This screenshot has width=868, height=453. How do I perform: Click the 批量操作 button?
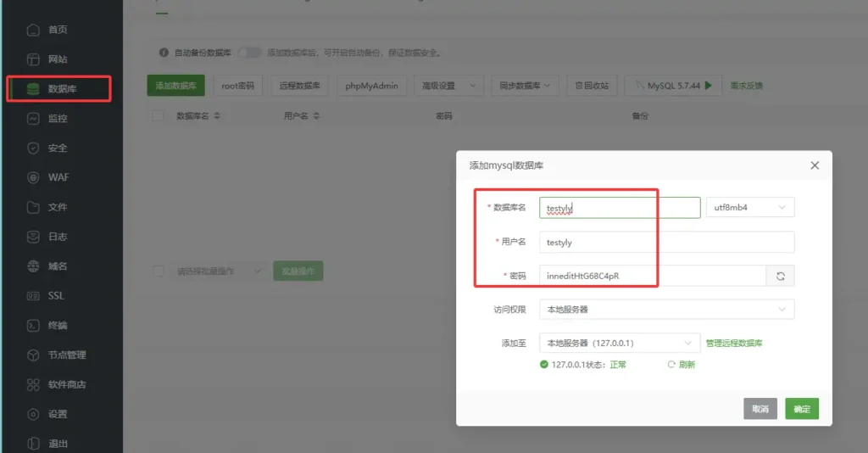tap(298, 271)
